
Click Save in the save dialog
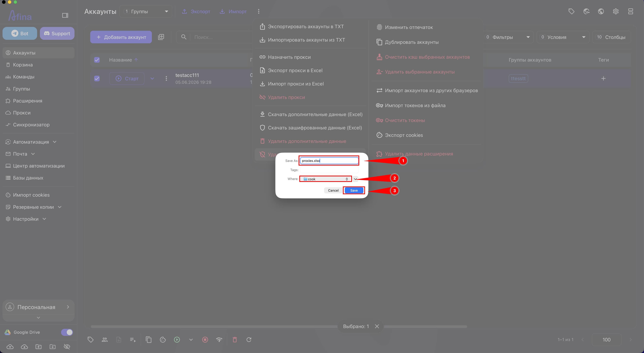tap(354, 190)
